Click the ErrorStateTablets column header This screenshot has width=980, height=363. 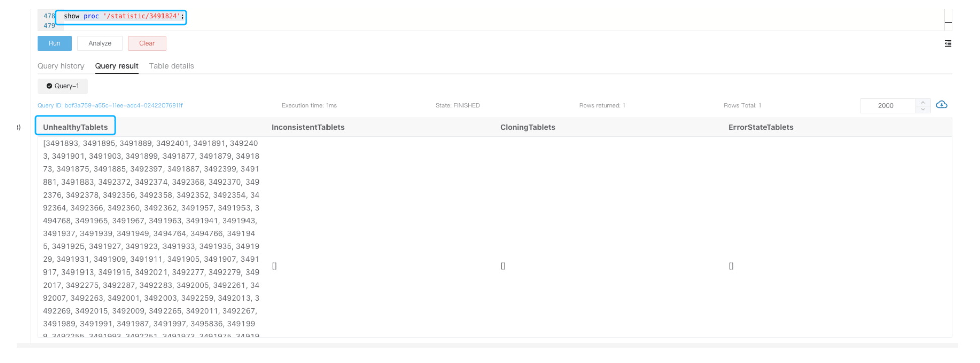point(761,127)
